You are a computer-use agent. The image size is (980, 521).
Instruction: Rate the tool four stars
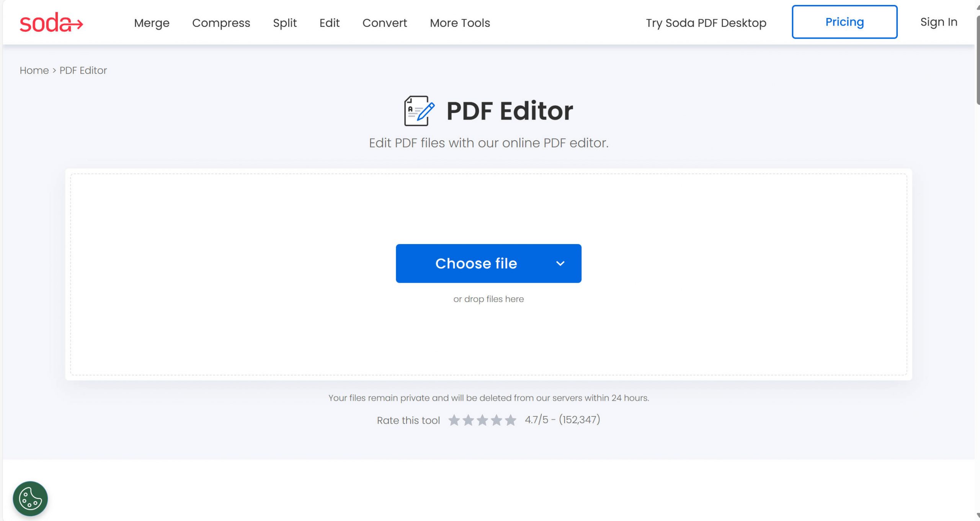[497, 420]
